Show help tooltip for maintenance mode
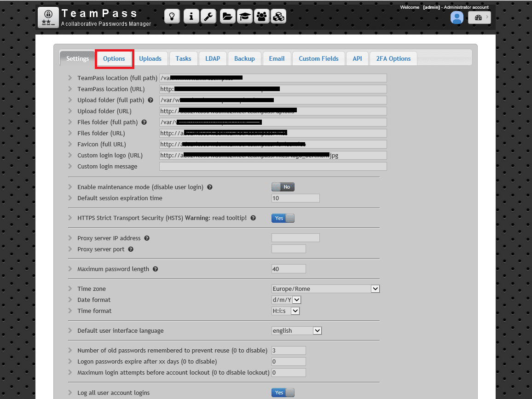Image resolution: width=532 pixels, height=399 pixels. [x=210, y=187]
